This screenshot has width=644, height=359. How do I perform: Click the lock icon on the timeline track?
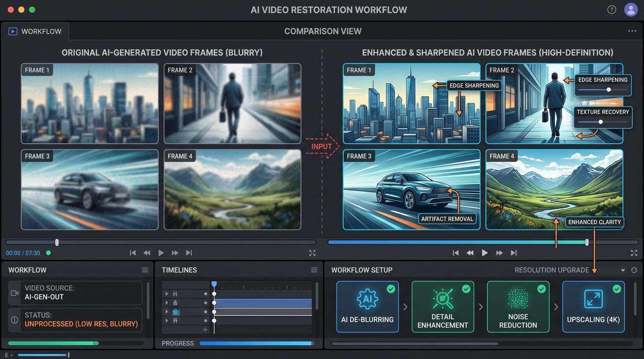175,303
